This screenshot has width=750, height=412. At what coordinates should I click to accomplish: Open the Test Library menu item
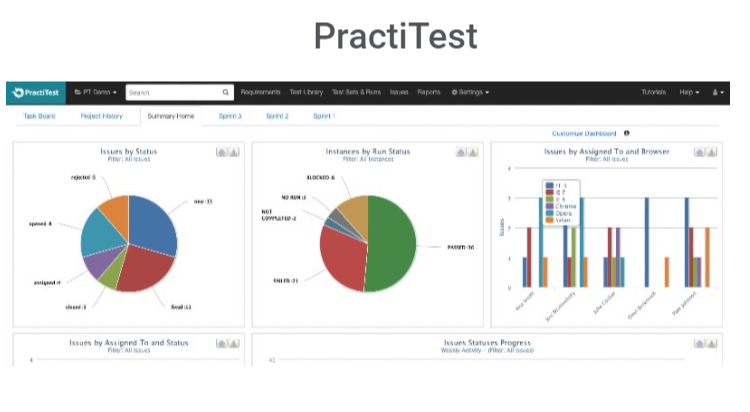pyautogui.click(x=306, y=92)
